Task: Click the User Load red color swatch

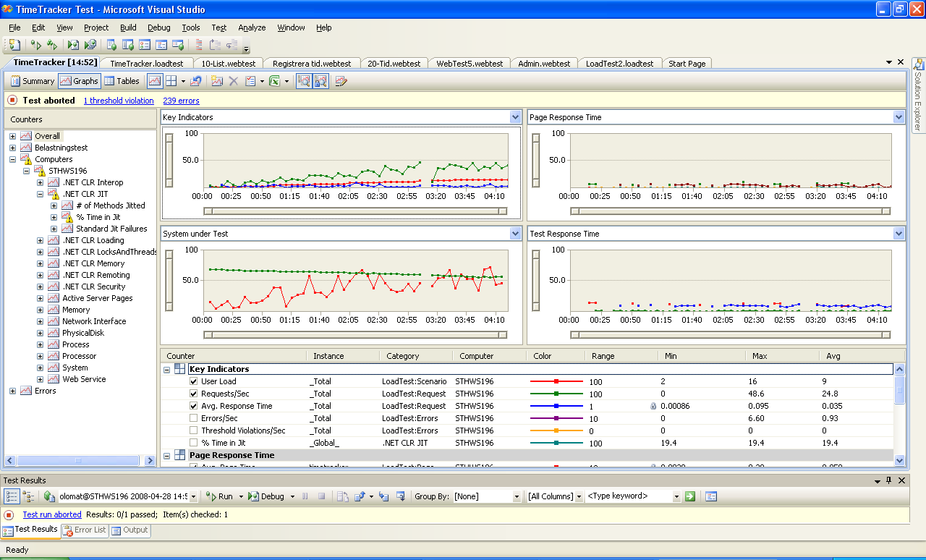Action: click(556, 381)
